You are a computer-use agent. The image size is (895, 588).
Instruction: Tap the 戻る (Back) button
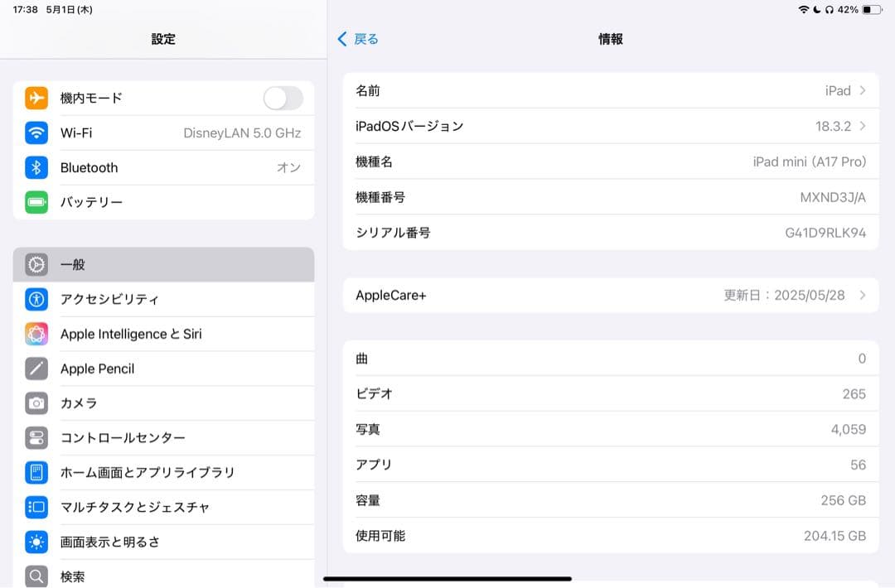click(356, 38)
